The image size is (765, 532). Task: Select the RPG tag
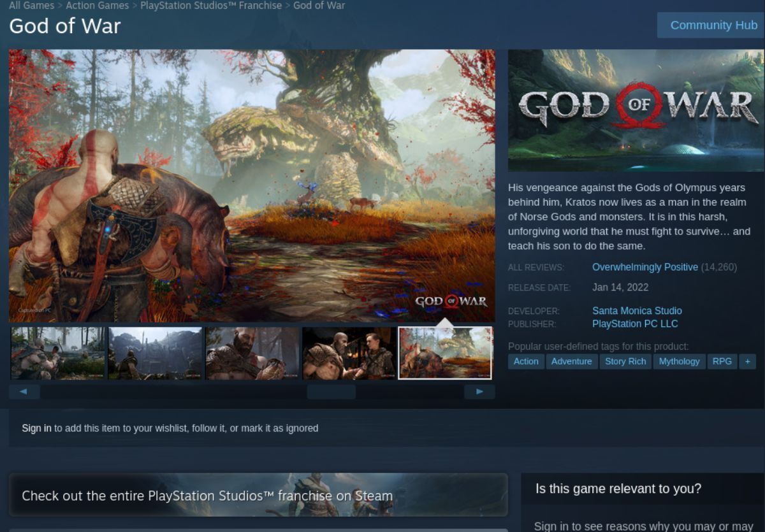(722, 361)
